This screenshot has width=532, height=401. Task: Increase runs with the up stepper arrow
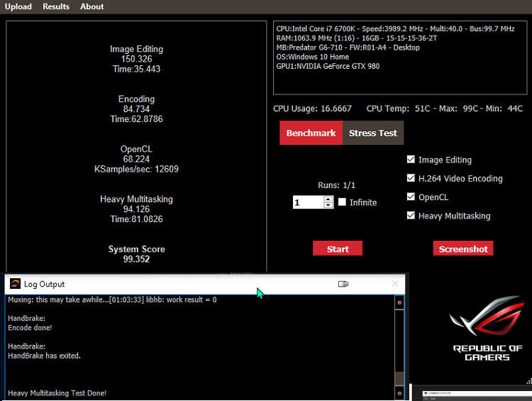328,199
